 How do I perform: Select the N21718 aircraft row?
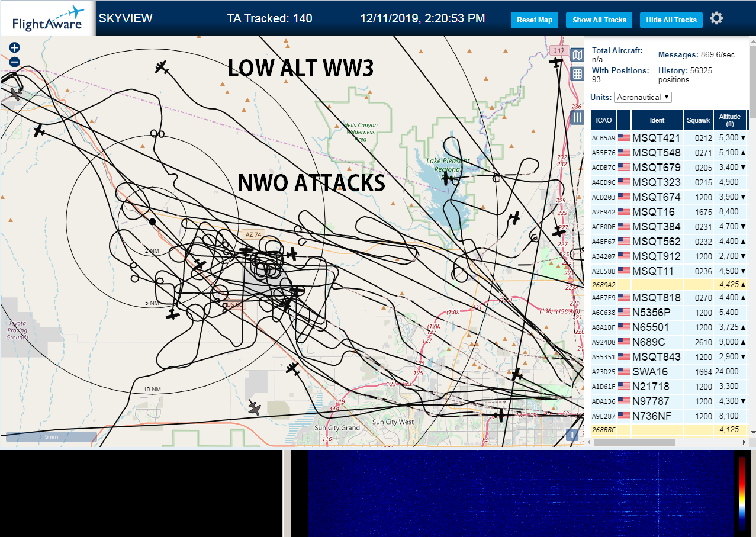coord(670,386)
